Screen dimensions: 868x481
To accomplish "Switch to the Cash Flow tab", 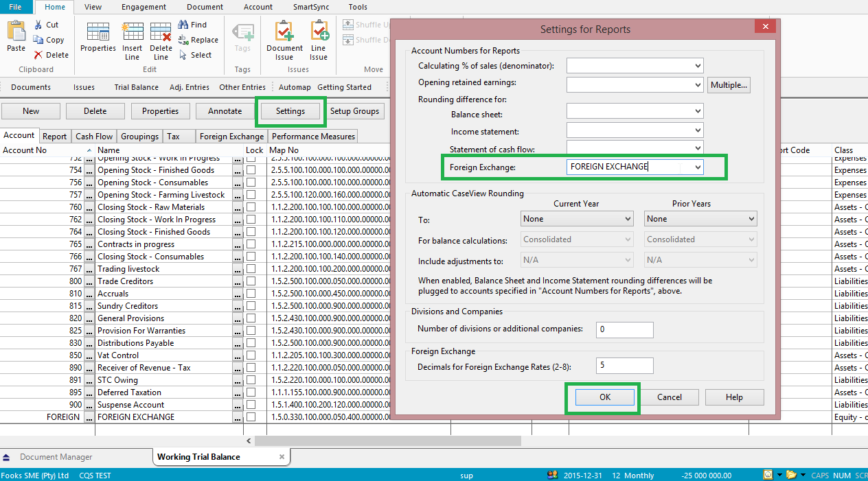I will pyautogui.click(x=94, y=137).
